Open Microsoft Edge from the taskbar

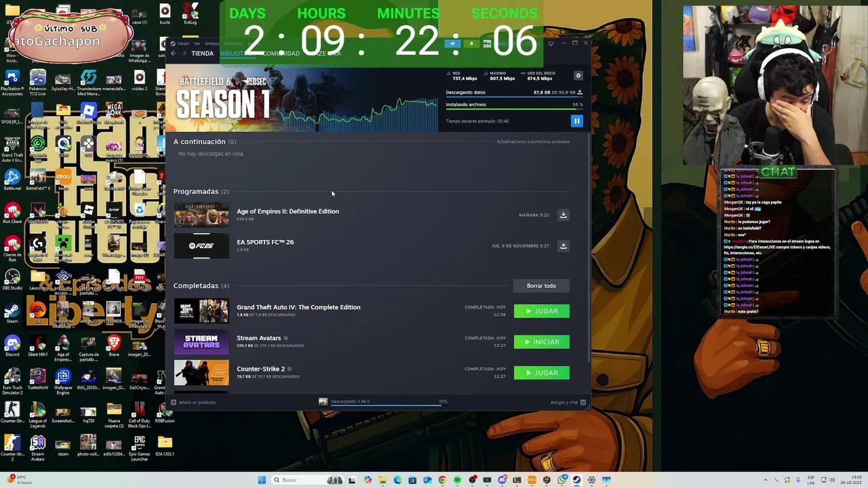coord(397,480)
